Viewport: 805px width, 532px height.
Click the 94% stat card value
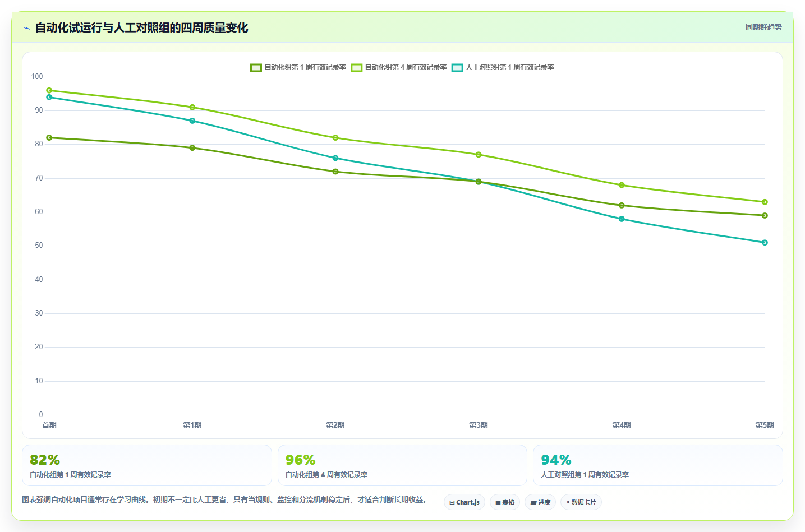pyautogui.click(x=556, y=460)
